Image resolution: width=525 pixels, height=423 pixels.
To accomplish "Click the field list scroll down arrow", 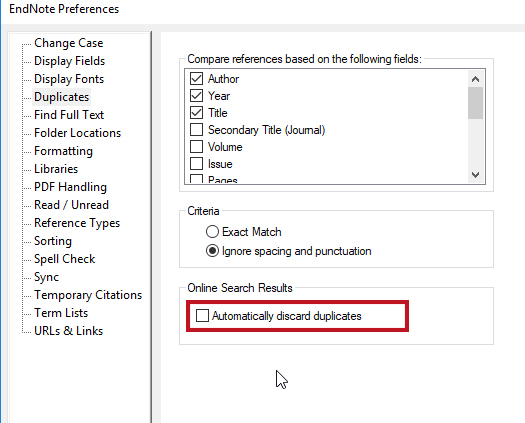I will (475, 174).
